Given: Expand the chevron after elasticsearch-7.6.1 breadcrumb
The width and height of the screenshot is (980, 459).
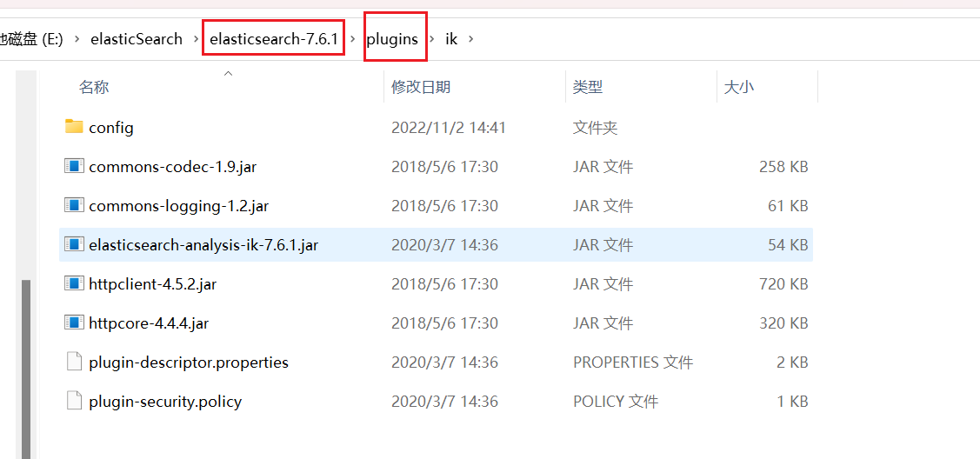Looking at the screenshot, I should (x=352, y=39).
